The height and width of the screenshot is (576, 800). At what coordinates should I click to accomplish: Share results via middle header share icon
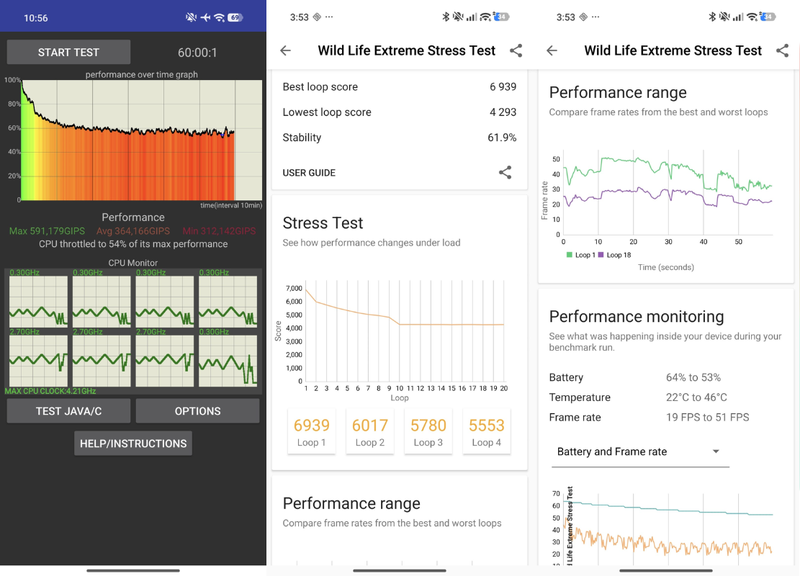[516, 51]
